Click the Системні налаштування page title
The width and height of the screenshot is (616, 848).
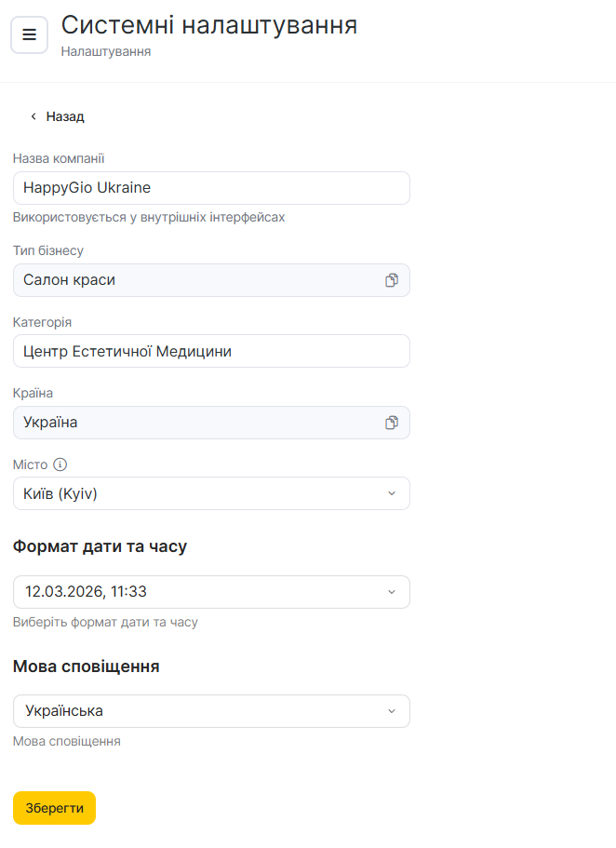tap(209, 25)
